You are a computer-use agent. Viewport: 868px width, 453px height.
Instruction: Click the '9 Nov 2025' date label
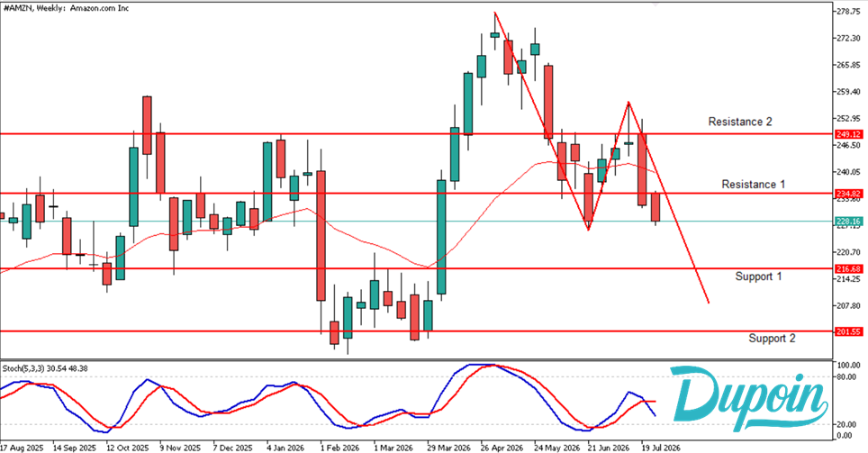(x=180, y=448)
